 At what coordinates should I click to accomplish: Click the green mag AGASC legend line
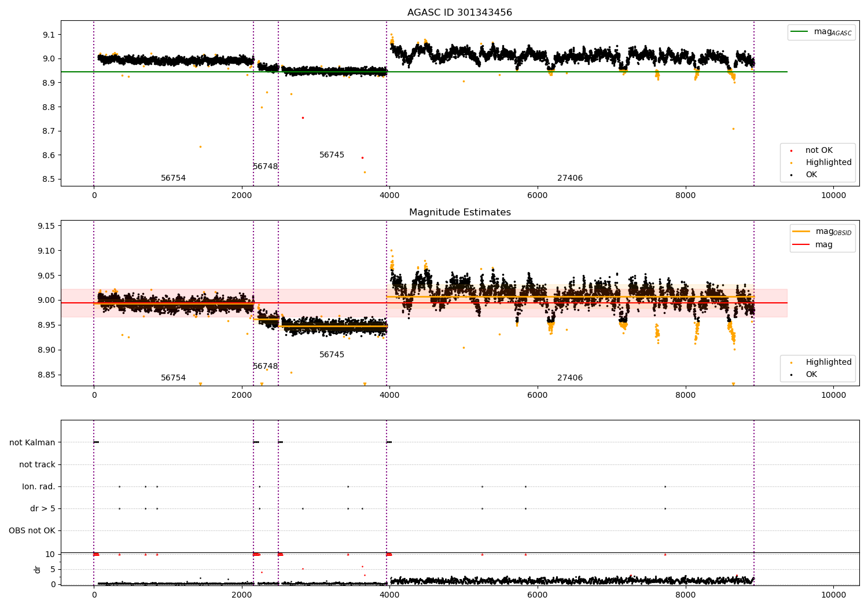[x=800, y=32]
